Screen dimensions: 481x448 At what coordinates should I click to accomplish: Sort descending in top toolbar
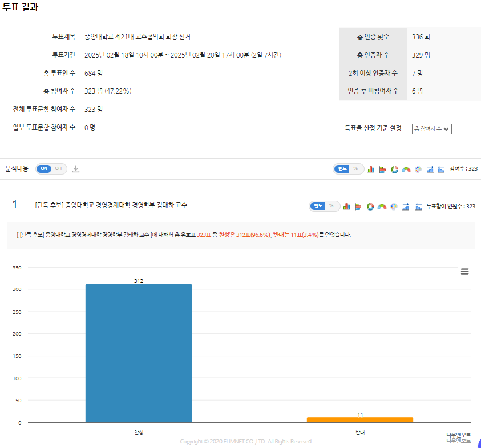click(441, 169)
